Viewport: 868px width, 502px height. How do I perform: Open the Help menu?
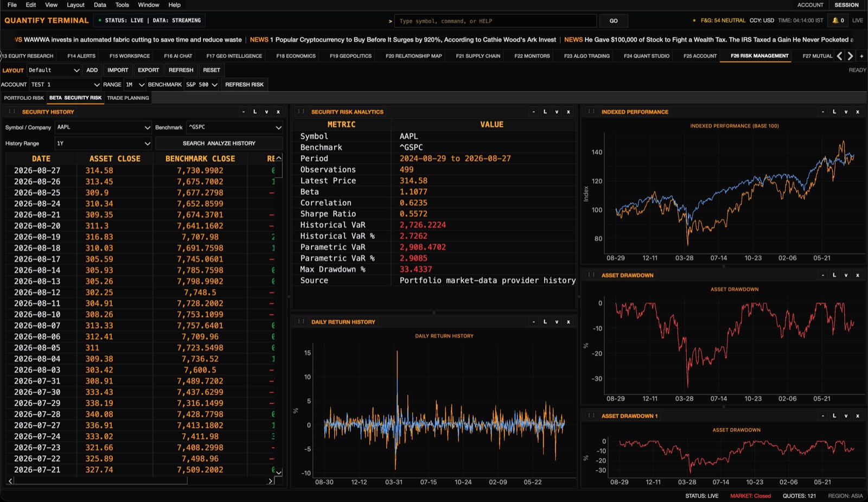point(174,5)
